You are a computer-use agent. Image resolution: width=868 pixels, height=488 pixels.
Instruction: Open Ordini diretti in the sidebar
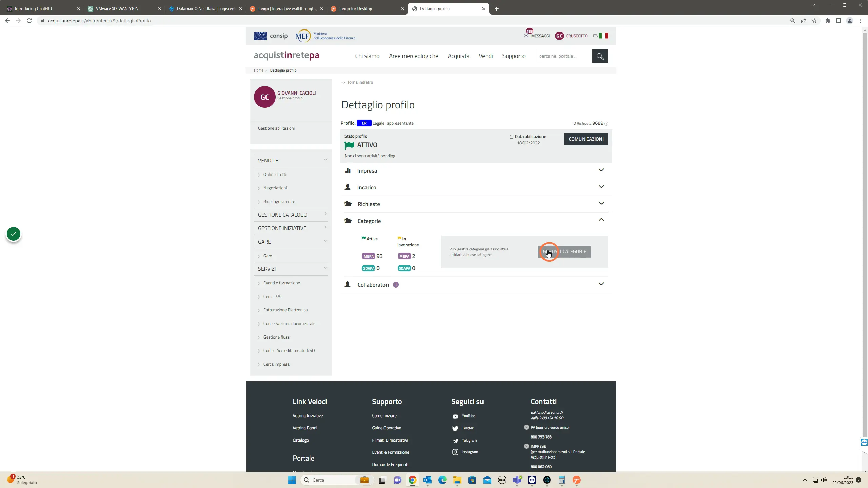(x=275, y=175)
